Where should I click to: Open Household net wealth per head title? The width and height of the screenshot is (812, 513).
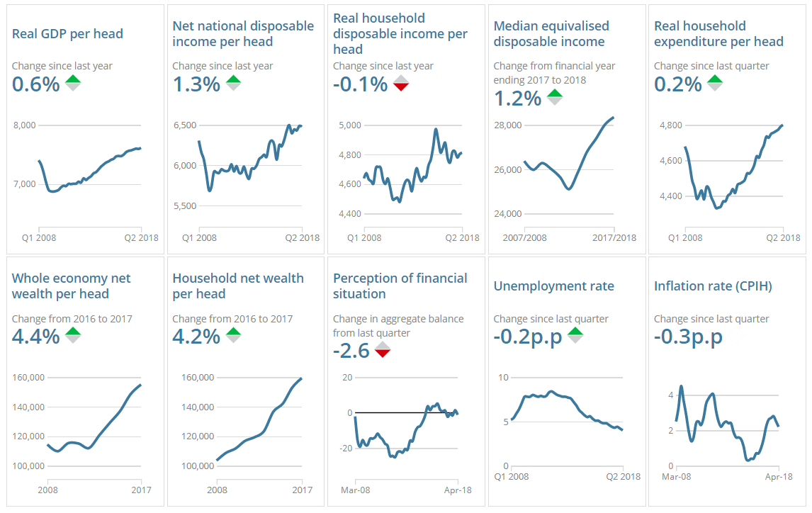[238, 286]
